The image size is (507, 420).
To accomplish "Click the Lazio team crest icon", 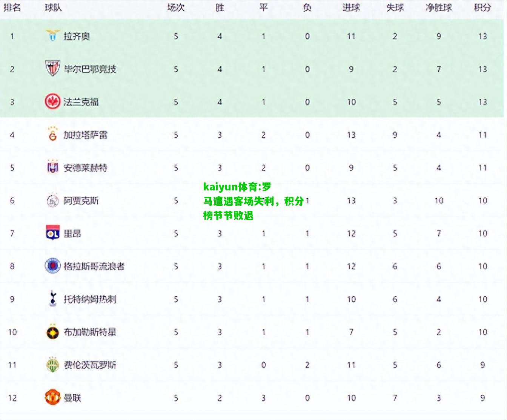I will tap(52, 35).
